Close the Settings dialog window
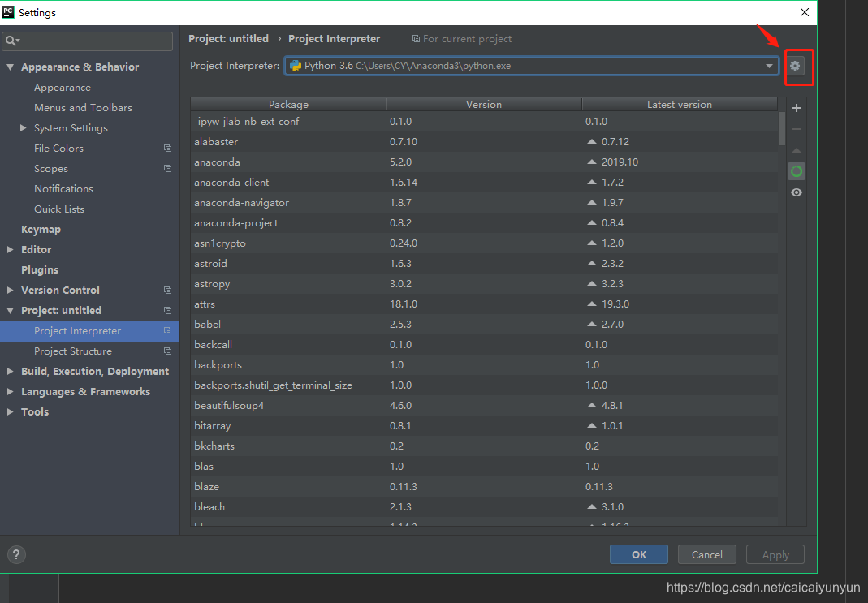The image size is (868, 603). [x=805, y=12]
